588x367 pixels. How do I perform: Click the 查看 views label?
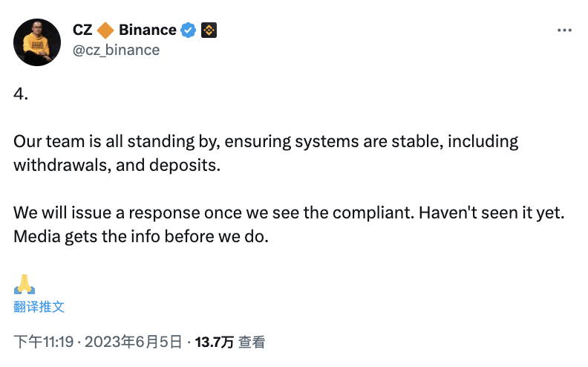click(252, 342)
